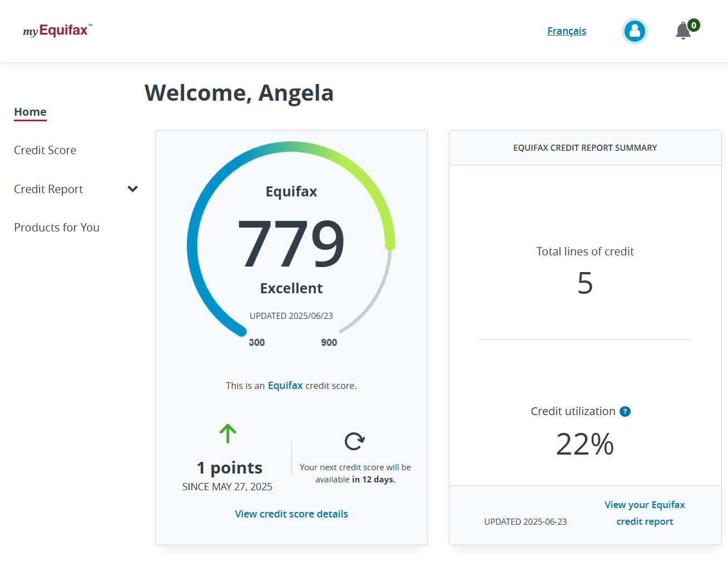Open Credit Score in the sidebar
This screenshot has width=728, height=562.
[x=45, y=150]
